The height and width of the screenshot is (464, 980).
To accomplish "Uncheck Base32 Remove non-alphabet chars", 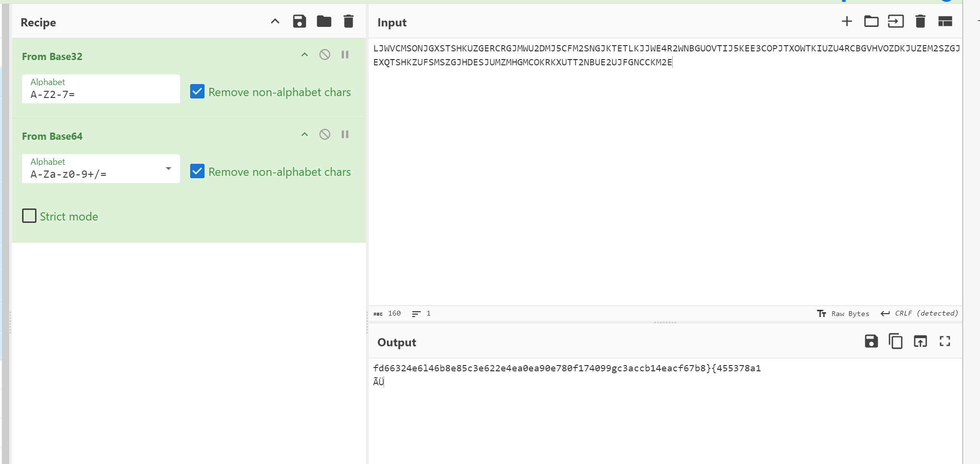I will 197,92.
